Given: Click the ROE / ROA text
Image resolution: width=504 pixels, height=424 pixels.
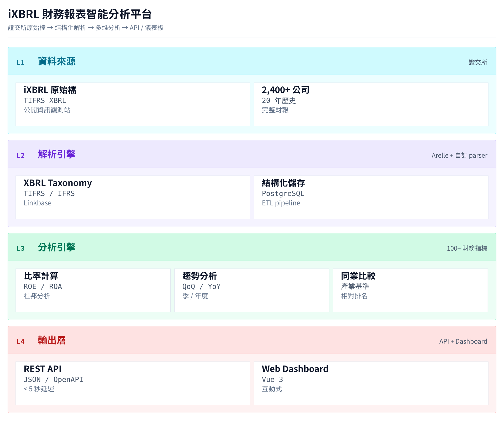Looking at the screenshot, I should click(43, 287).
